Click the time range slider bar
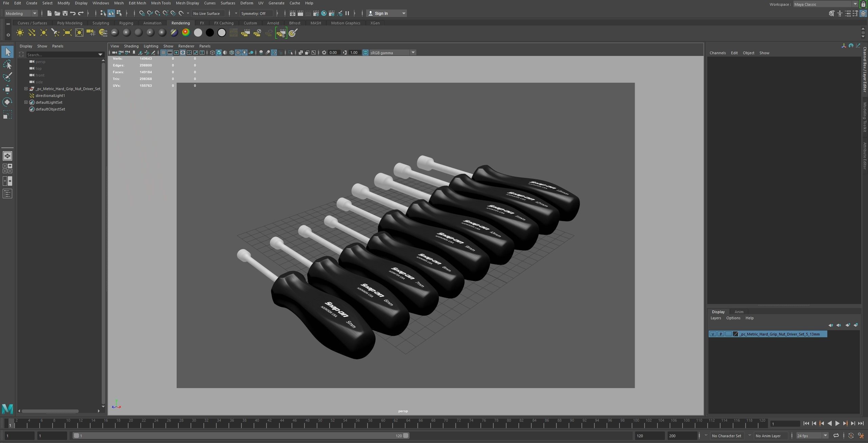Screen dimensions: 868x443 [241, 436]
